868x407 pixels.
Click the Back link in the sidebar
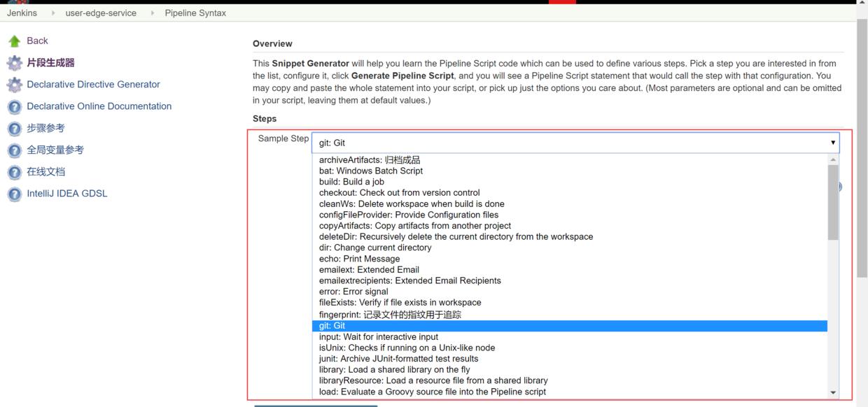[37, 41]
